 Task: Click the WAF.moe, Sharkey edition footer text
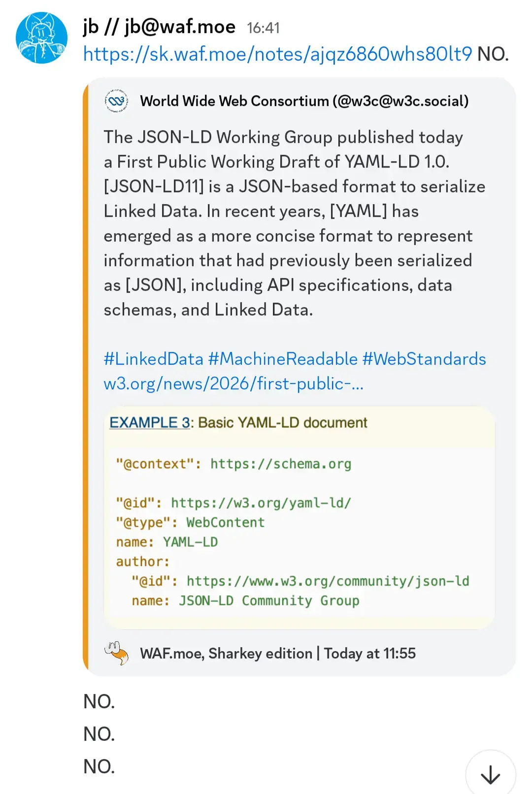[x=226, y=654]
